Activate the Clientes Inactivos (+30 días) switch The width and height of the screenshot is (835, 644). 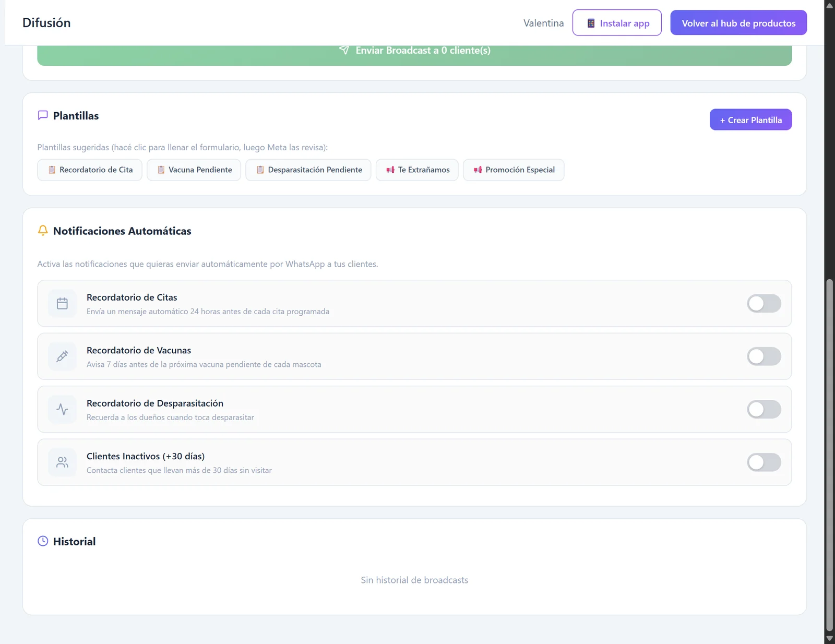tap(764, 462)
